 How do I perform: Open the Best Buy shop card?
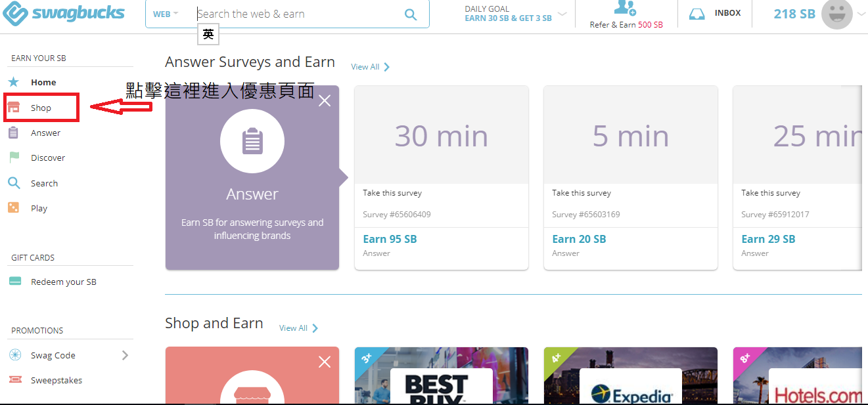442,376
